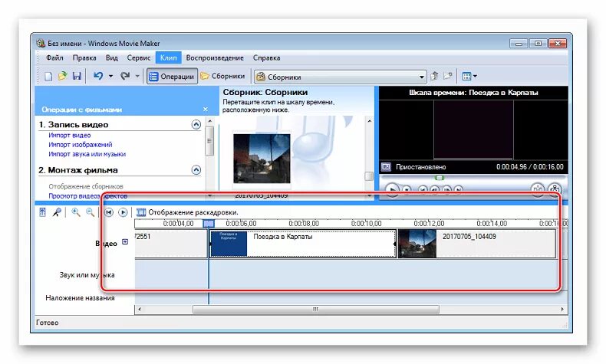
Task: Select the 20170705_104409 clip on the timeline
Action: click(477, 244)
